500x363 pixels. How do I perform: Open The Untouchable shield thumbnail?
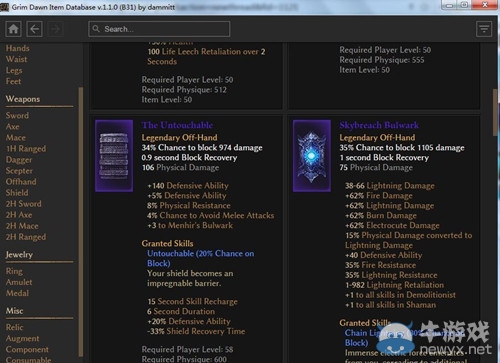(114, 156)
